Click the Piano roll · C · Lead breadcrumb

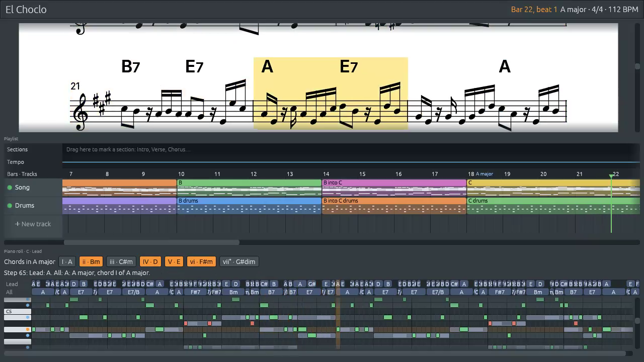coord(23,251)
